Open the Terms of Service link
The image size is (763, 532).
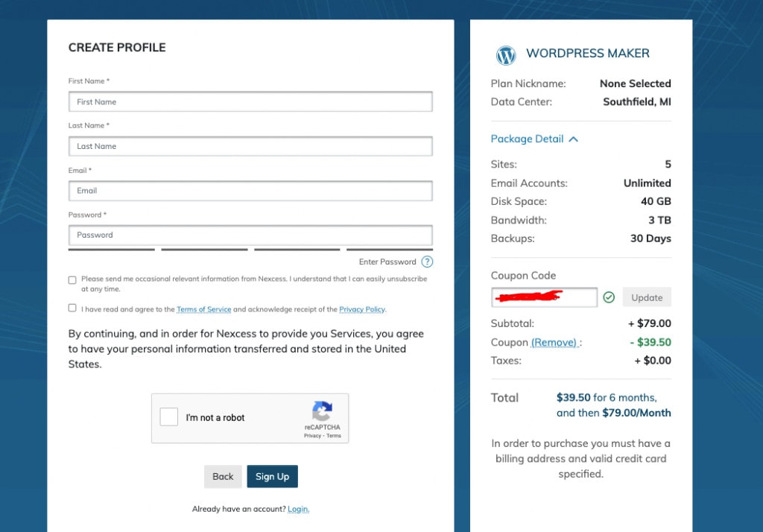204,309
